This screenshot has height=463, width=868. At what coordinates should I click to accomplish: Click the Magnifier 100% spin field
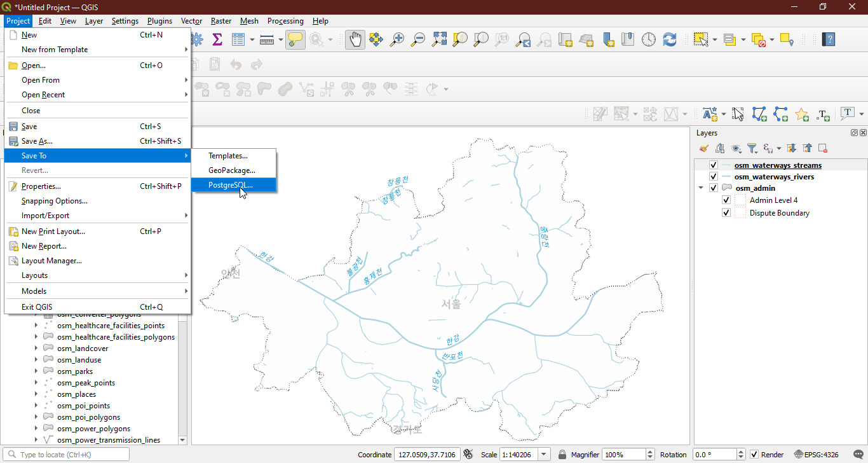pyautogui.click(x=628, y=455)
